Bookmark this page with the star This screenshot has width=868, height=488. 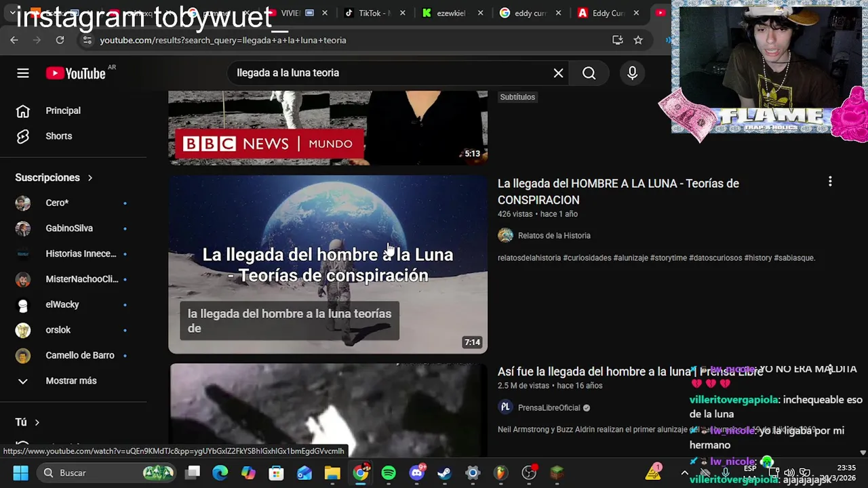click(x=638, y=40)
